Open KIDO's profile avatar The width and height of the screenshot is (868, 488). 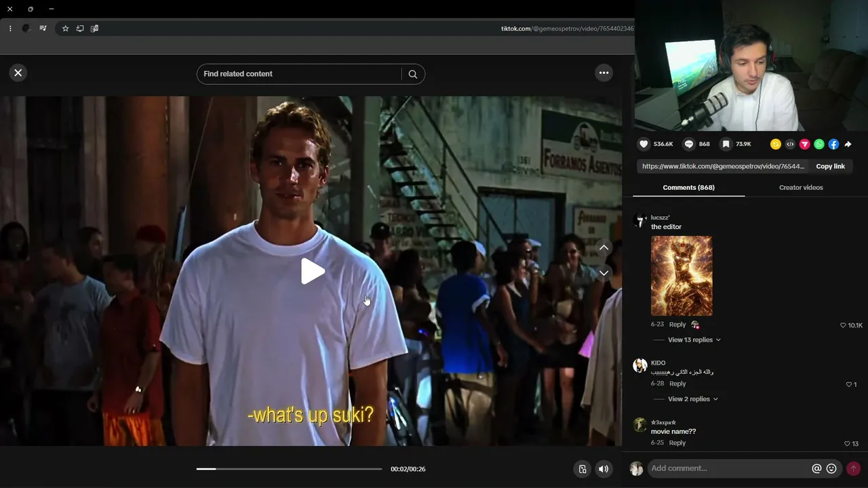(x=639, y=365)
